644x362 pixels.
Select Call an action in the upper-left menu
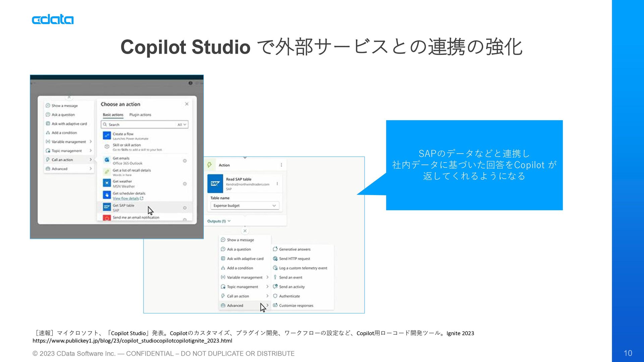pos(62,160)
